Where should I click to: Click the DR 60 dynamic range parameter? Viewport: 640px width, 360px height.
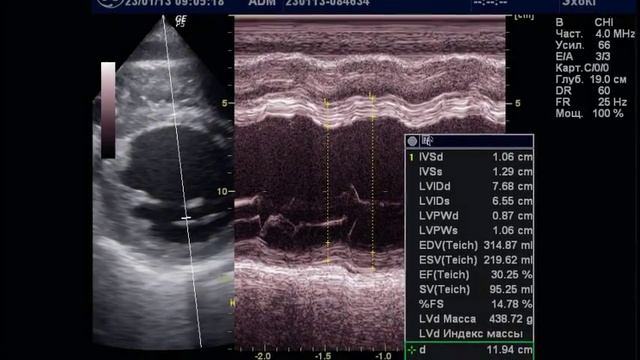click(x=582, y=91)
